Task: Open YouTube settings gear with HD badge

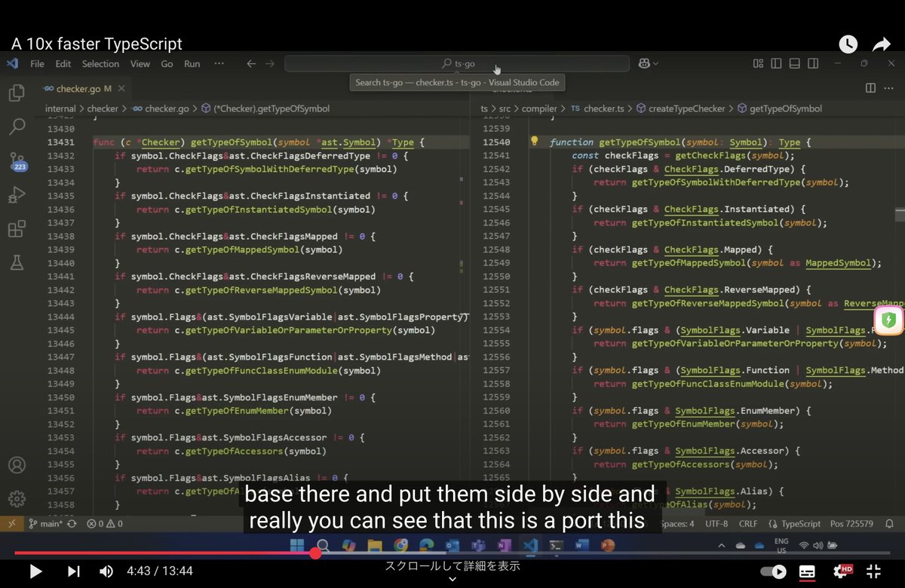Action: point(841,571)
